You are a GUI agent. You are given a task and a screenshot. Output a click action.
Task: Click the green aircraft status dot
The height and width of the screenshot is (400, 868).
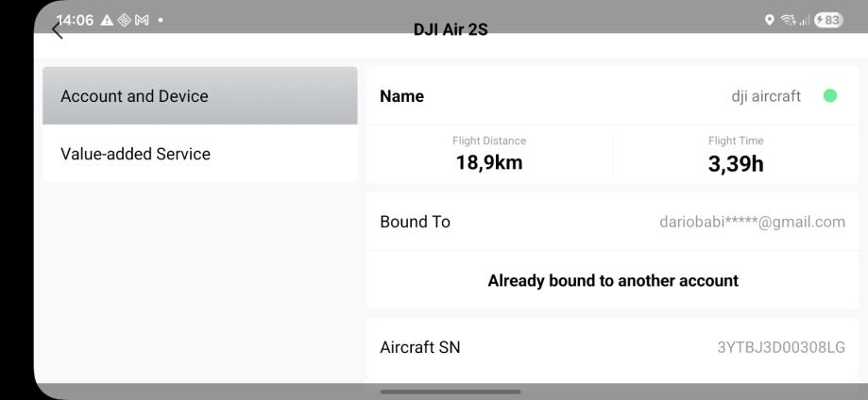coord(830,95)
